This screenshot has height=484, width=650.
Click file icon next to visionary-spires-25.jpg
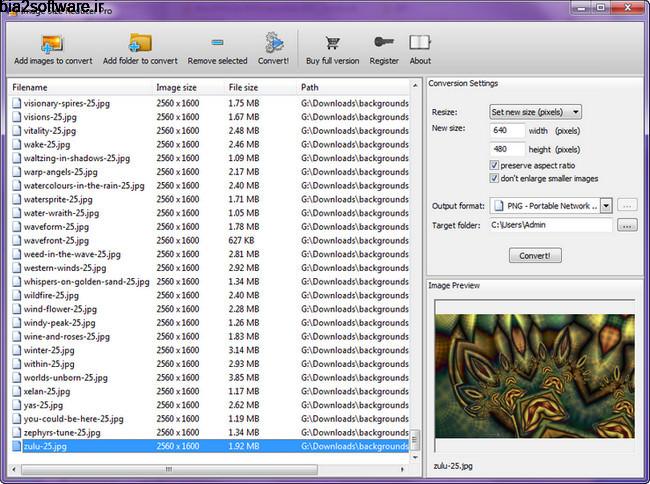point(17,103)
